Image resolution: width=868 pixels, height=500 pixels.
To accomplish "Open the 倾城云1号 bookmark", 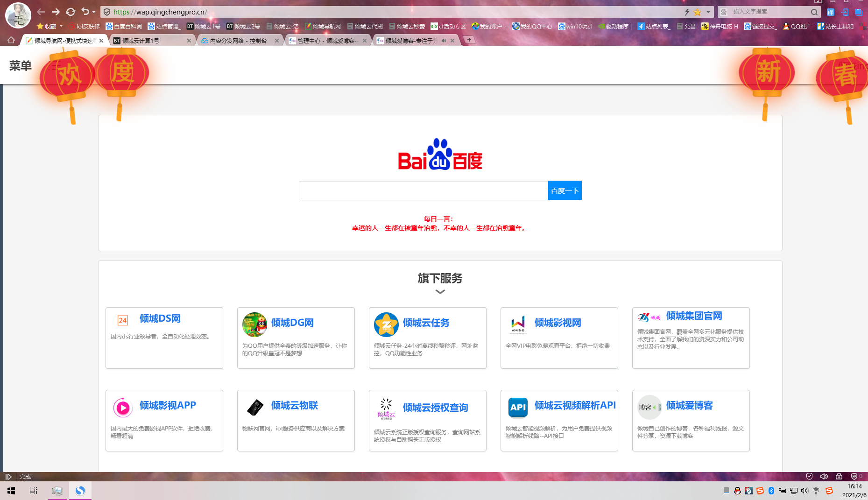I will tap(203, 26).
